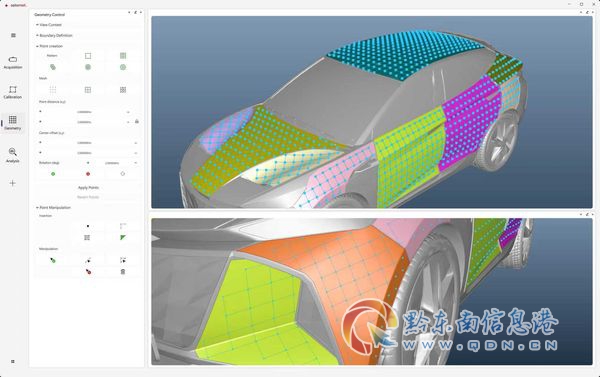
Task: Click the cyan roof mesh patch
Action: click(406, 54)
